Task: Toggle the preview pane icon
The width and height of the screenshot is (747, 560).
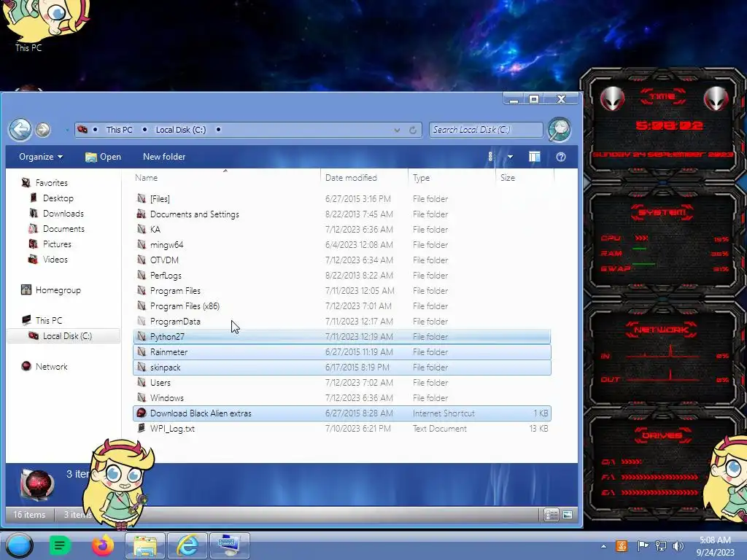Action: pyautogui.click(x=535, y=157)
